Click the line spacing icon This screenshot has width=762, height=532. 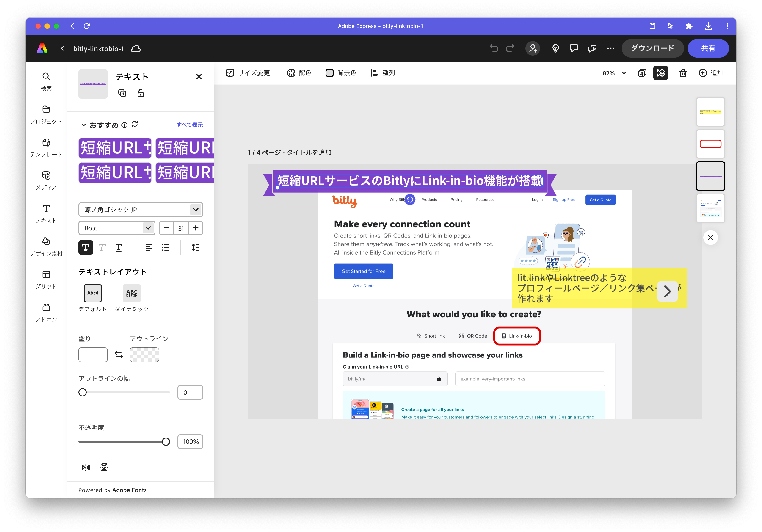click(x=196, y=247)
